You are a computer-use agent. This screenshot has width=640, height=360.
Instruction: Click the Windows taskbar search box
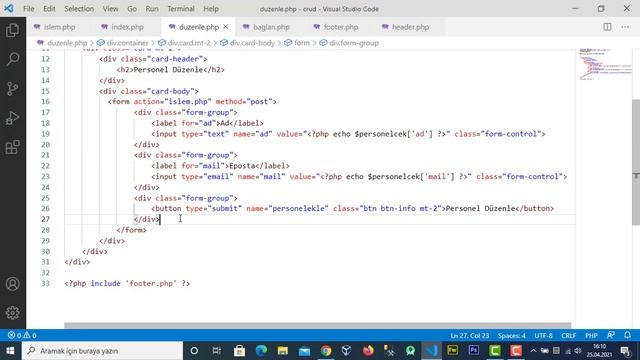[102, 351]
